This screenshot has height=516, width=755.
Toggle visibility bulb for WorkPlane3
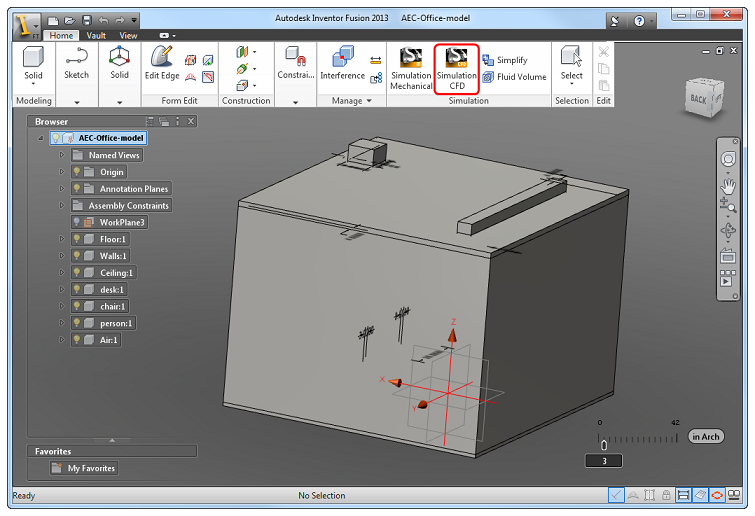(x=77, y=222)
